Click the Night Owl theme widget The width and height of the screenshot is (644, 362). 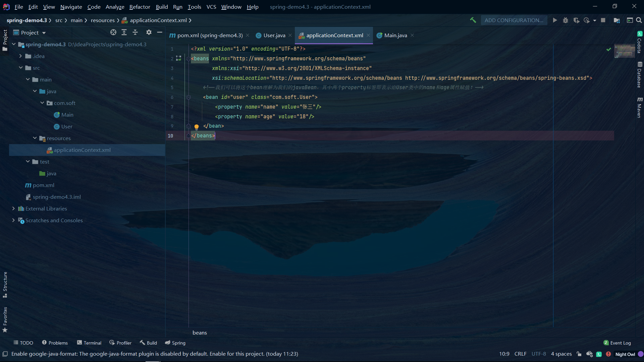(625, 354)
